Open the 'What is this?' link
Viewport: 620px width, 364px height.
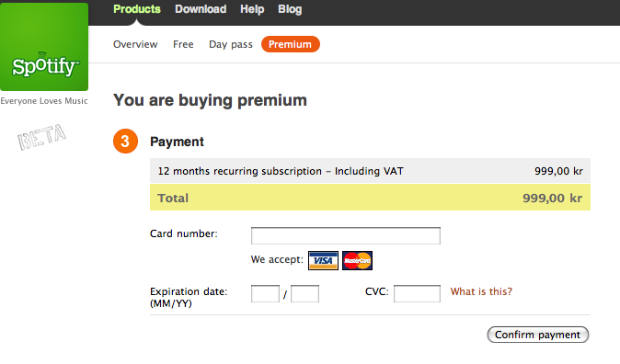pyautogui.click(x=481, y=291)
